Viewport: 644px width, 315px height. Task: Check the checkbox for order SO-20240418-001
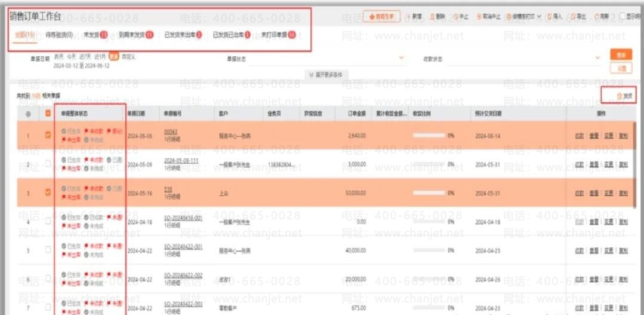pos(48,221)
